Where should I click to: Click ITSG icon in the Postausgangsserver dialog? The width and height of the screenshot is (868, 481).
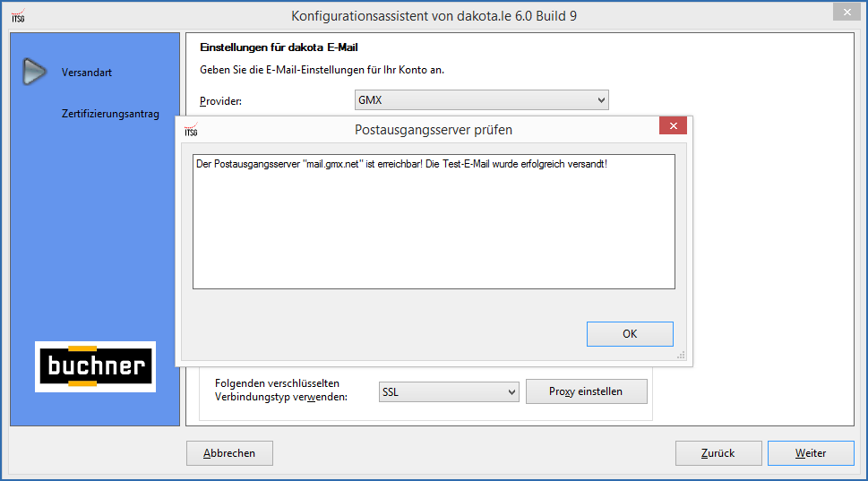(x=190, y=129)
